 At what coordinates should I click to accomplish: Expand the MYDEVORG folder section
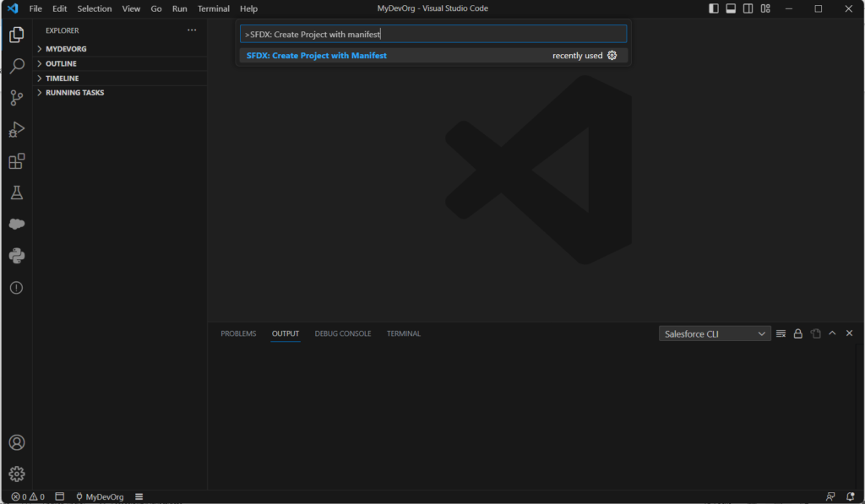click(x=66, y=49)
